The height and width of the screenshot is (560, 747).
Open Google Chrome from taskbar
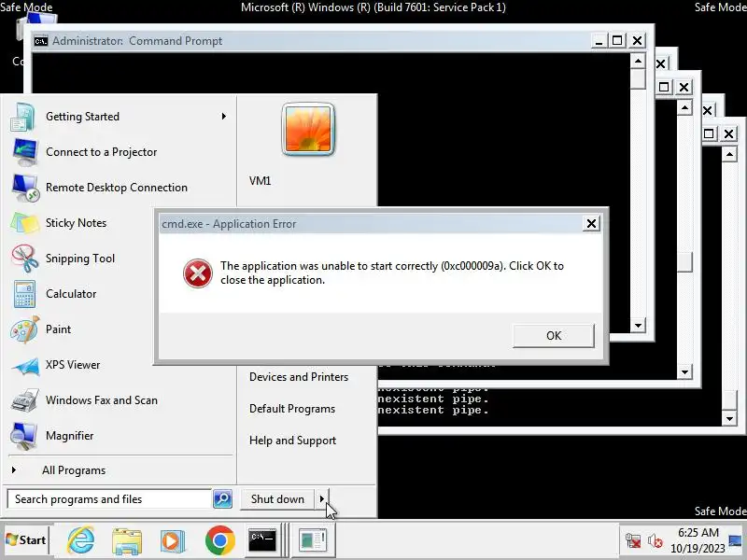tap(219, 540)
